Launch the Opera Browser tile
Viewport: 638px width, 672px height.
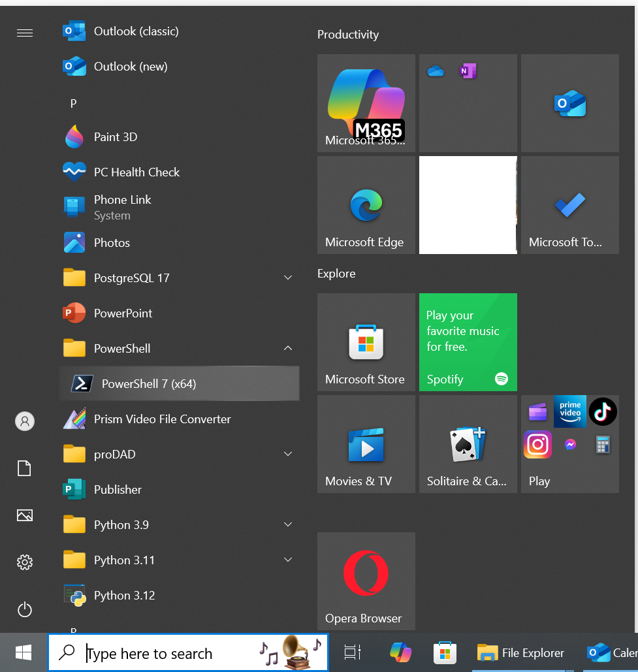(366, 581)
